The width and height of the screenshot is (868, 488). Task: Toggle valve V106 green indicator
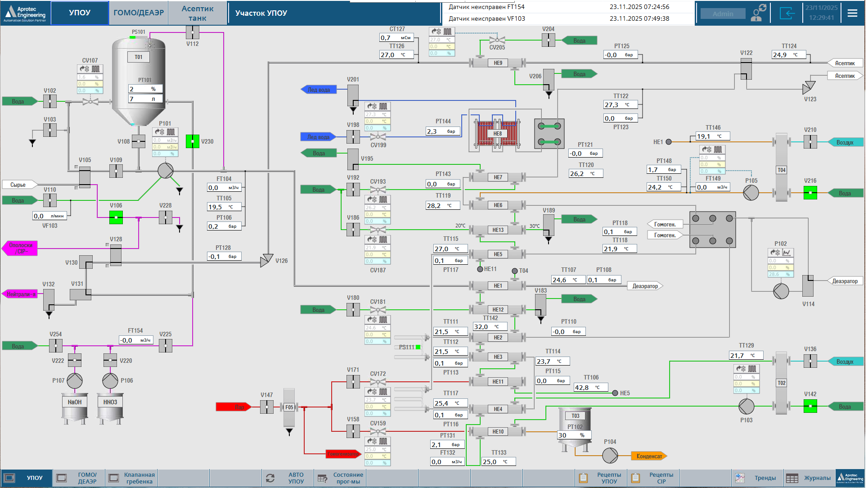[x=116, y=217]
